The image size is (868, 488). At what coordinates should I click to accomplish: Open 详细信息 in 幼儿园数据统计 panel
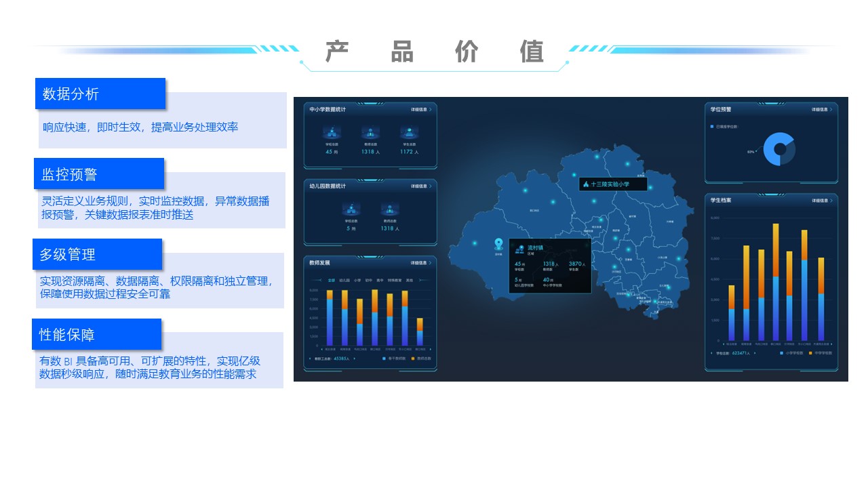coord(420,186)
